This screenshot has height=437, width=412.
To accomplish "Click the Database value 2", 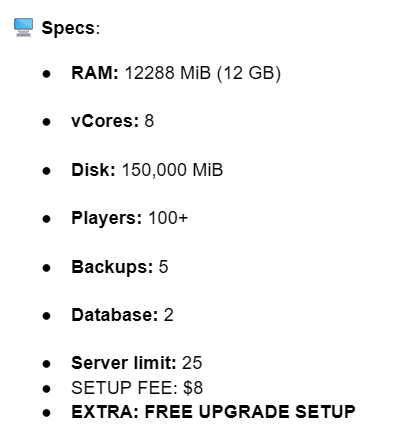I will (x=169, y=315).
